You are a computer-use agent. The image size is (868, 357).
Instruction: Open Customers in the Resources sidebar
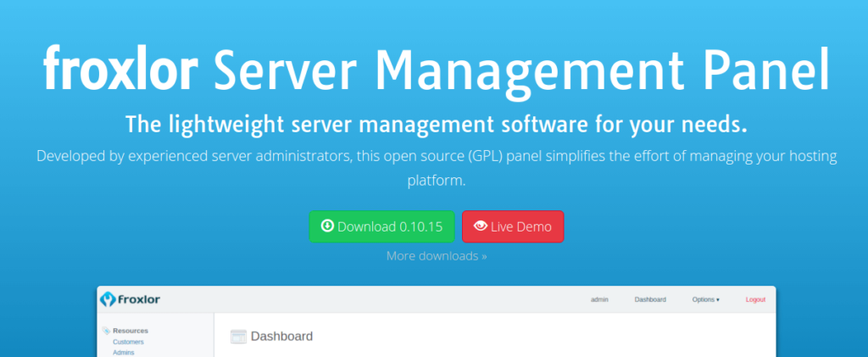(129, 342)
